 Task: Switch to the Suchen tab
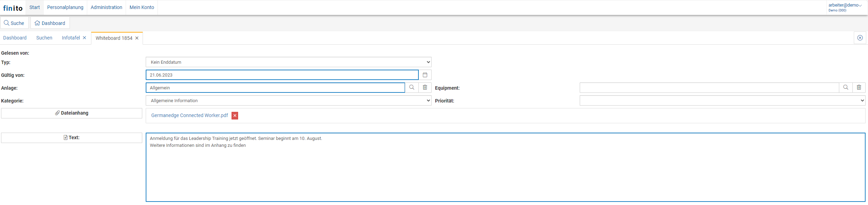point(44,38)
